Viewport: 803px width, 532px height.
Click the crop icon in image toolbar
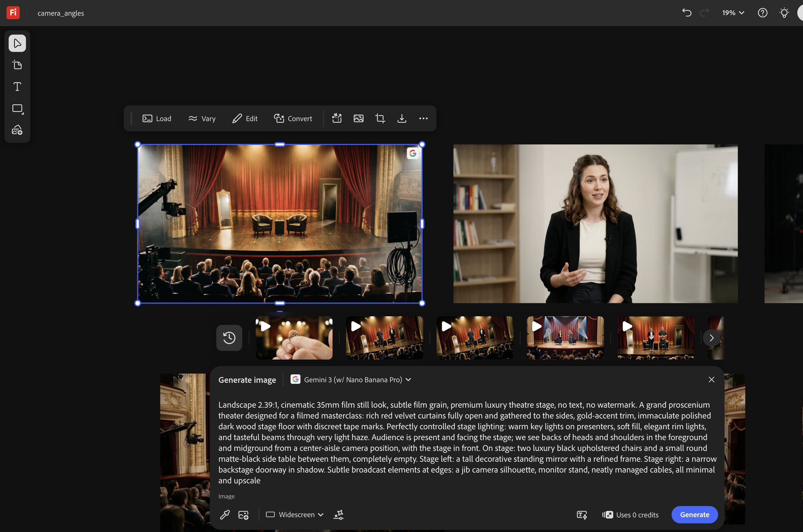tap(380, 118)
